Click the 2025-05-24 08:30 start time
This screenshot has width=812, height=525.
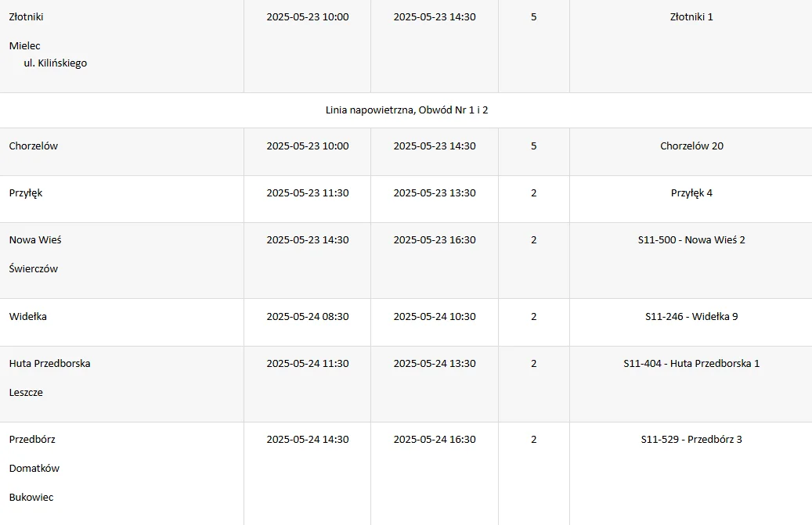[x=308, y=317]
